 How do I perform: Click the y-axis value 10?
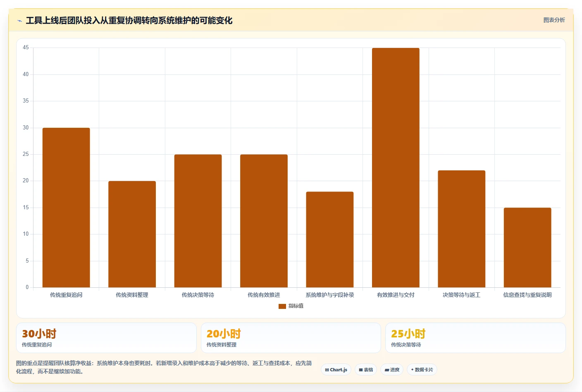[x=26, y=234]
